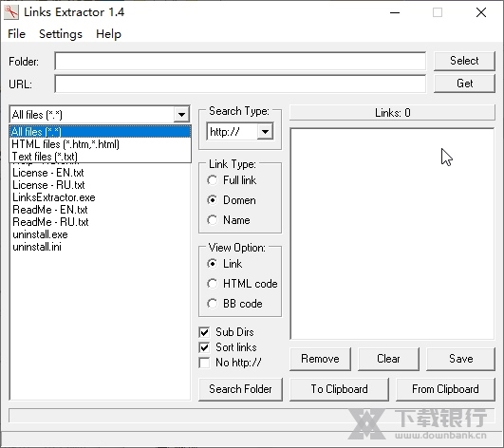Image resolution: width=504 pixels, height=448 pixels.
Task: Open the Search Type http:// dropdown
Action: pos(265,131)
